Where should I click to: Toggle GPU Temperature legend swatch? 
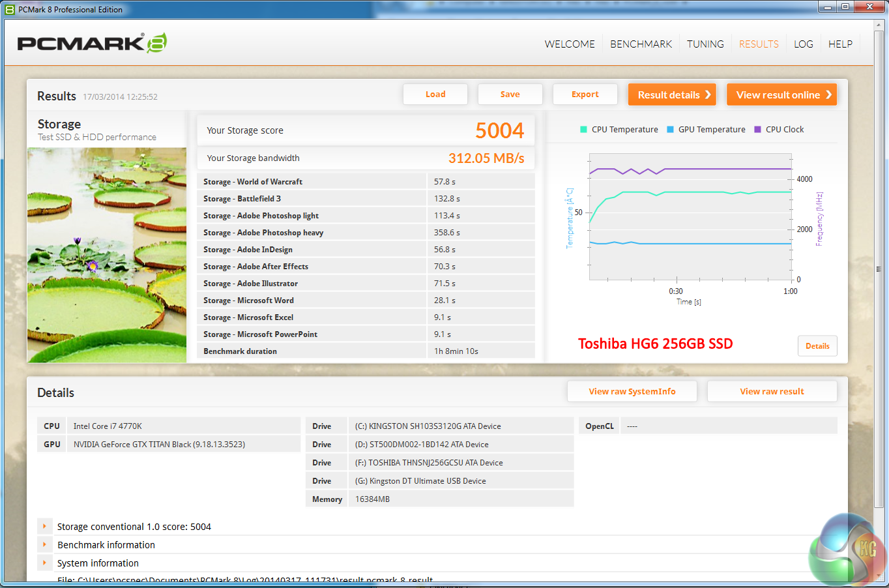[x=670, y=130]
